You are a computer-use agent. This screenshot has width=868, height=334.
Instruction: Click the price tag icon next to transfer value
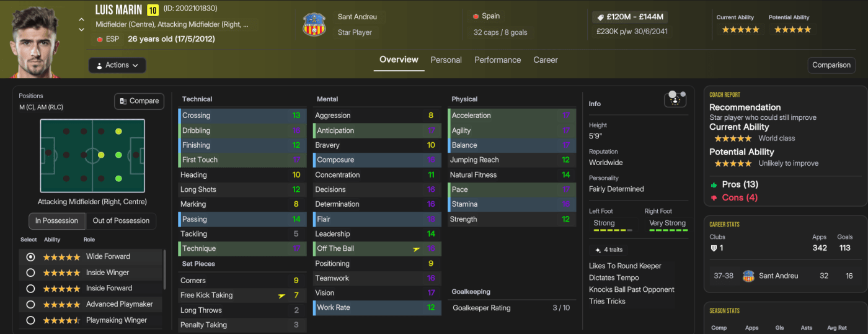(600, 17)
